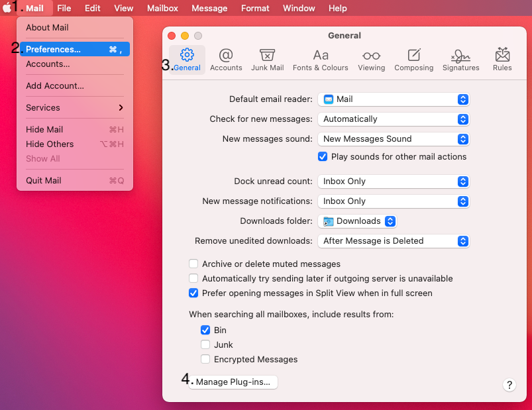Open the Signatures preferences tab

(x=460, y=60)
